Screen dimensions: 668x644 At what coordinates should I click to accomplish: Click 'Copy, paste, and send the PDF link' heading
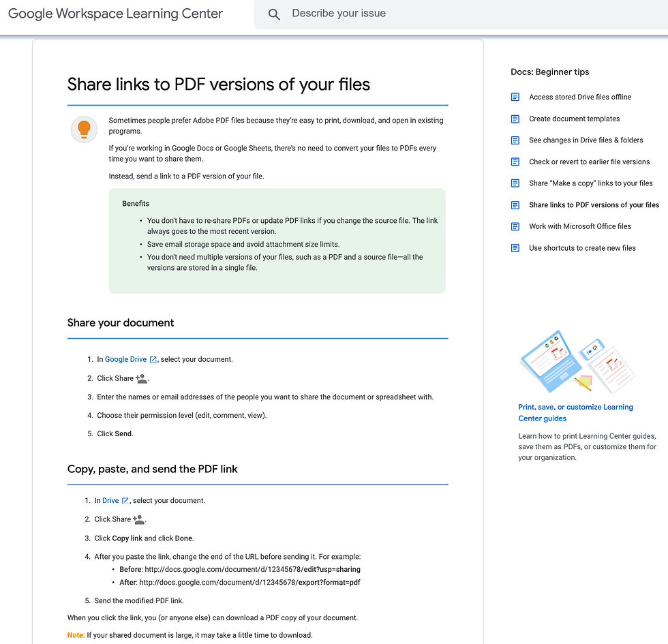153,469
